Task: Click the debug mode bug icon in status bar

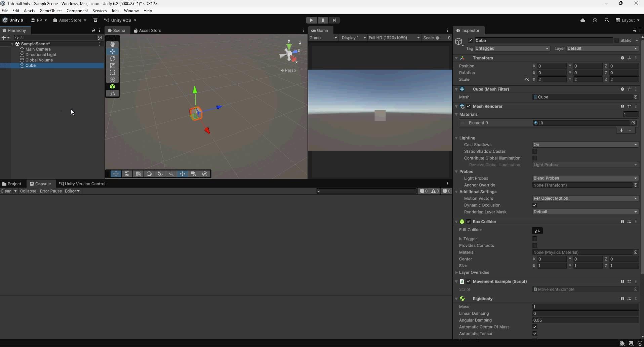Action: tap(622, 343)
